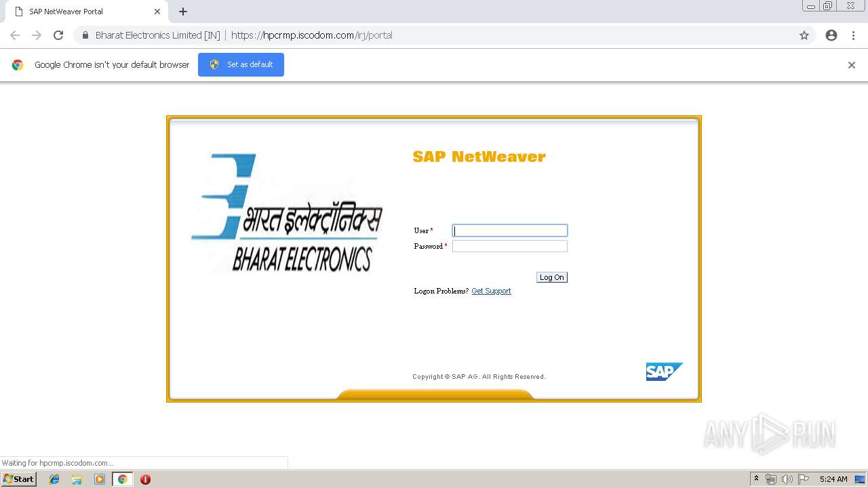Viewport: 868px width, 488px height.
Task: Click the Chrome logo in infobar
Action: [x=18, y=65]
